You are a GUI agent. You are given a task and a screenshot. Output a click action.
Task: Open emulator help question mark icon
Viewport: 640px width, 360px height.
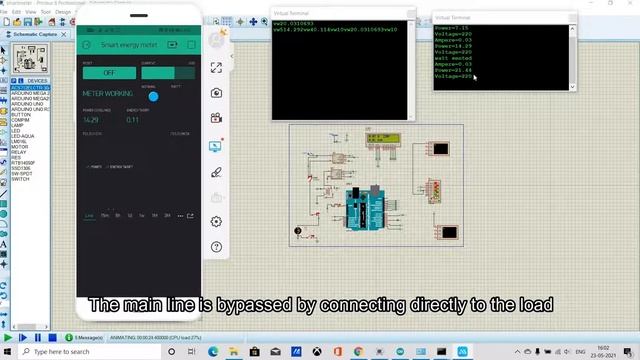(x=216, y=247)
